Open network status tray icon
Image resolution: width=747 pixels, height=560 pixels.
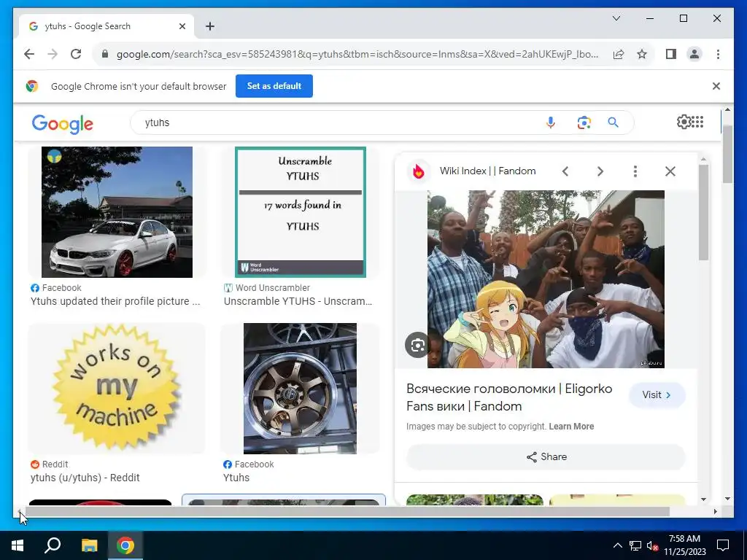point(635,545)
